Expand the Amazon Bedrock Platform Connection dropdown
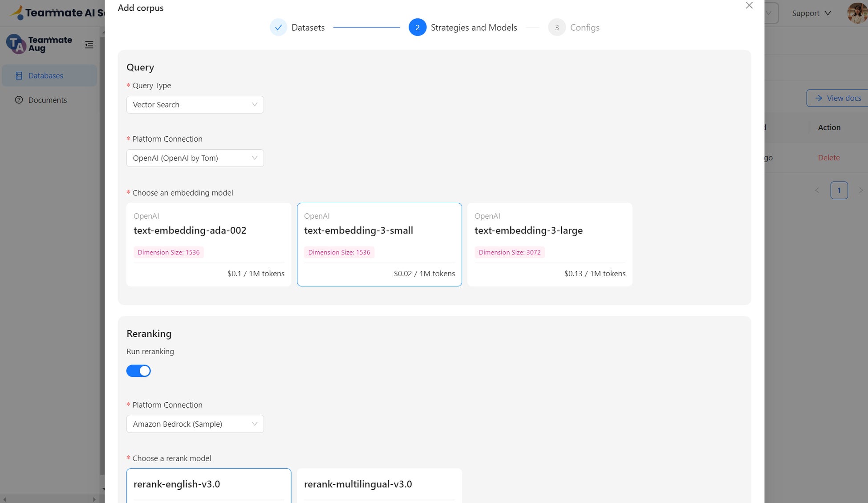Screen dimensions: 868x503 pos(195,424)
